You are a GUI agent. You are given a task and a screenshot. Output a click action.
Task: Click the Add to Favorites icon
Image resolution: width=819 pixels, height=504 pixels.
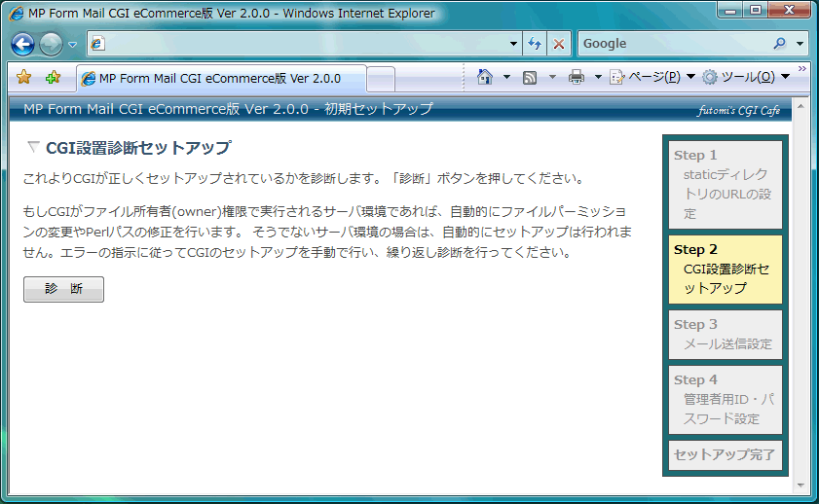[x=53, y=78]
